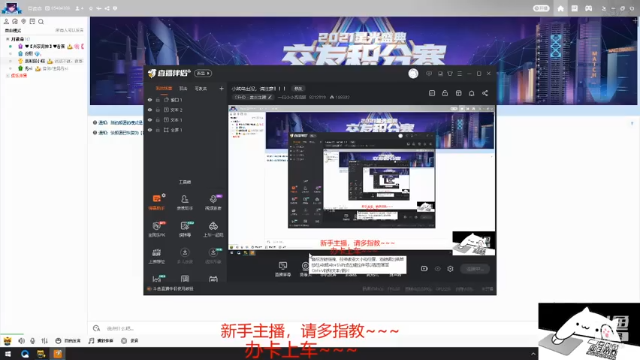Click the screen capture source icon below the preview
Viewport: 640px width, 360px height.
click(282, 268)
